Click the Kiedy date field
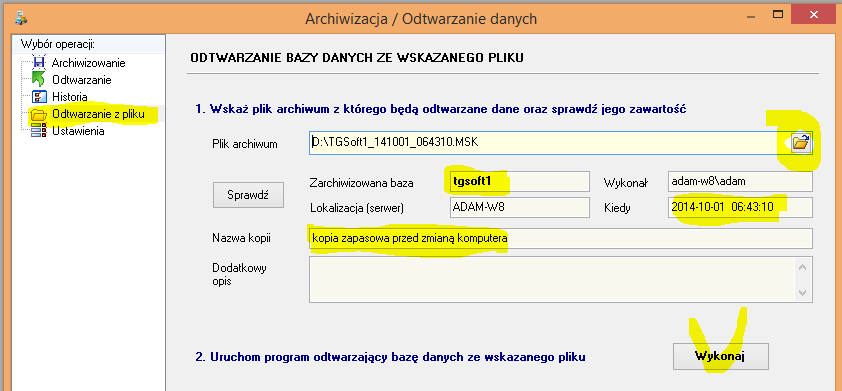The image size is (842, 391). point(741,207)
